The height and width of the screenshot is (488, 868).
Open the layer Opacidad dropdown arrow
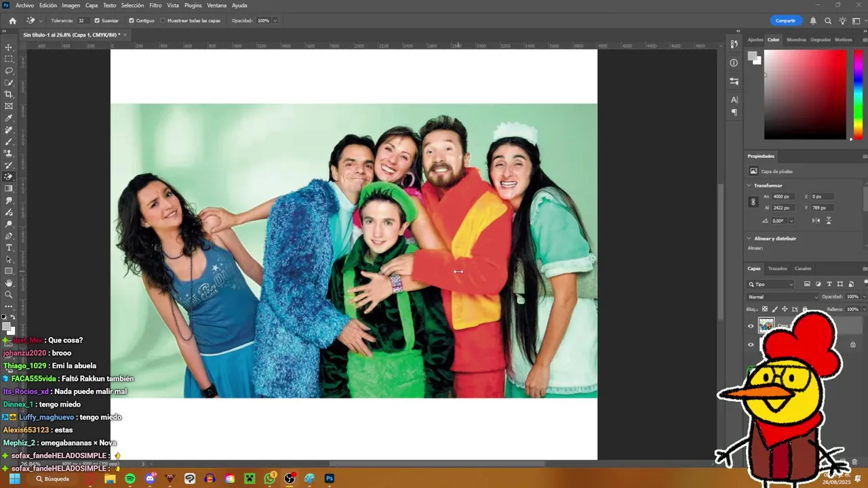(864, 297)
